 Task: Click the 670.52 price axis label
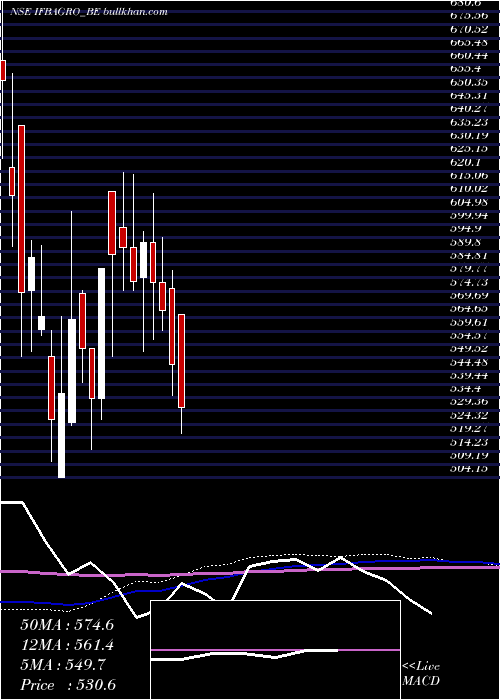click(x=468, y=29)
